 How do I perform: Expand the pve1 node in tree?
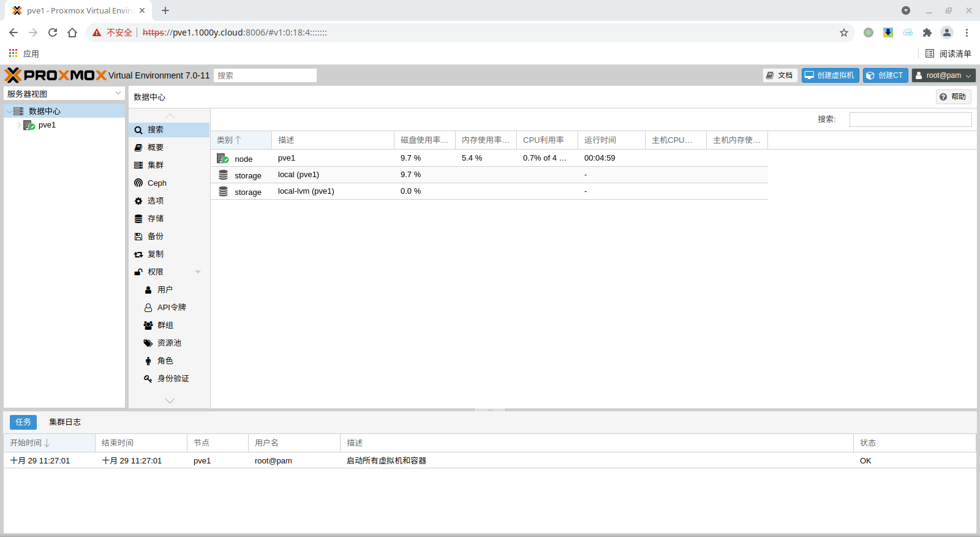[x=19, y=125]
